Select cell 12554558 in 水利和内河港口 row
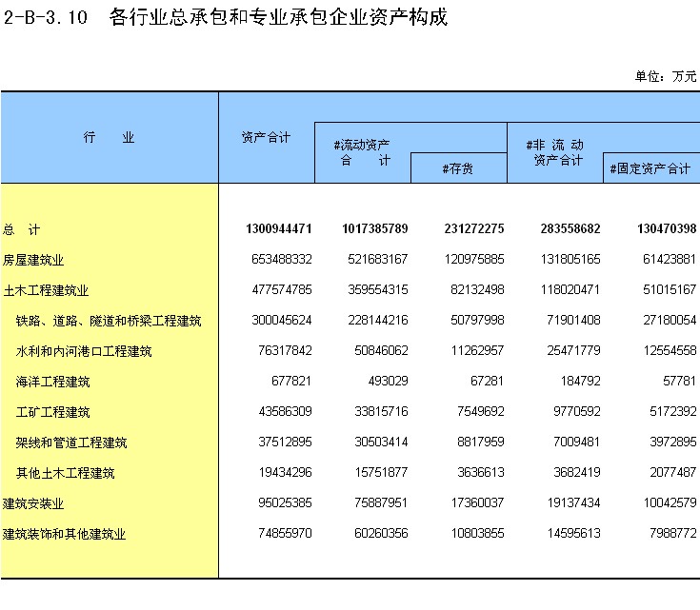This screenshot has height=610, width=700. (x=670, y=350)
